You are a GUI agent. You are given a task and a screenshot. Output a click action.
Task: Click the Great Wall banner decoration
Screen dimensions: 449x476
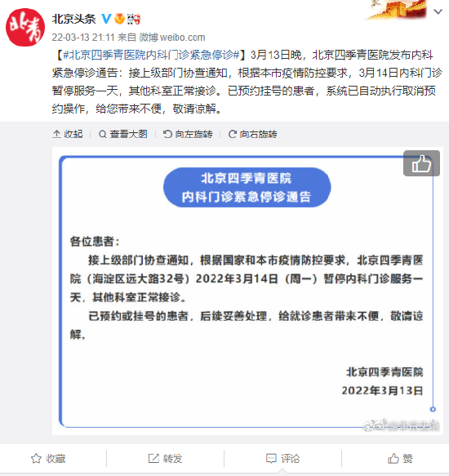coord(396,10)
